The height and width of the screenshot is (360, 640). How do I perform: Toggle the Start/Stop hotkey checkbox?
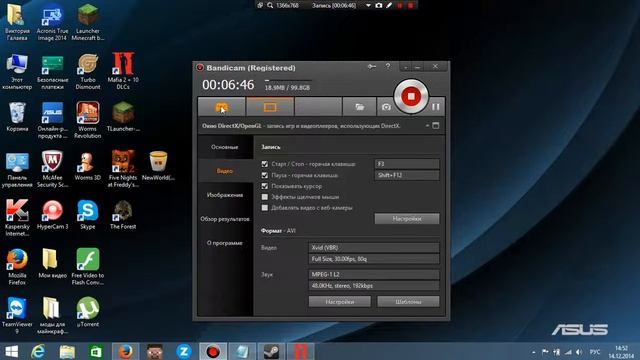click(x=264, y=164)
